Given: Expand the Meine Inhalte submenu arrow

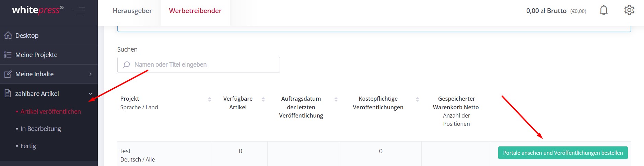Looking at the screenshot, I should pos(91,74).
